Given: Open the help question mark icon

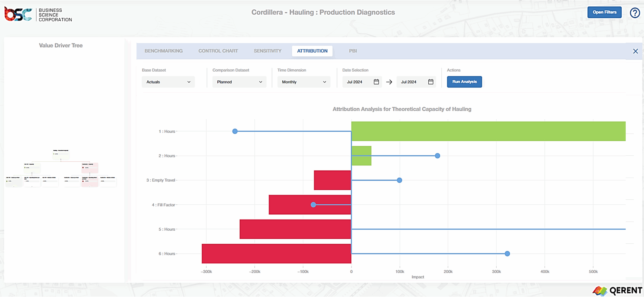Looking at the screenshot, I should 635,13.
